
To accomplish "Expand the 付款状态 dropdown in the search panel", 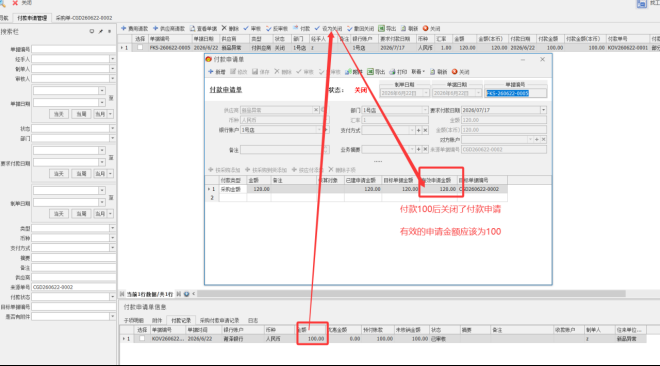I will coord(112,297).
